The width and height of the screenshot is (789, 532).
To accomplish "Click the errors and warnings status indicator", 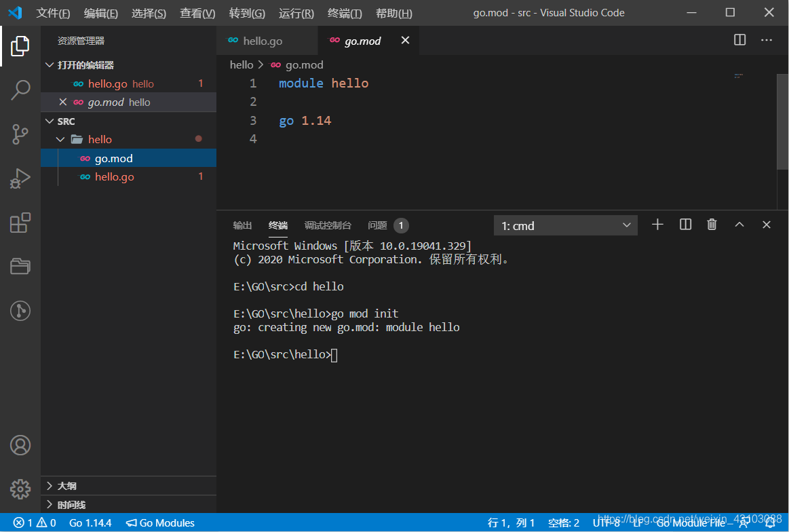I will click(35, 523).
